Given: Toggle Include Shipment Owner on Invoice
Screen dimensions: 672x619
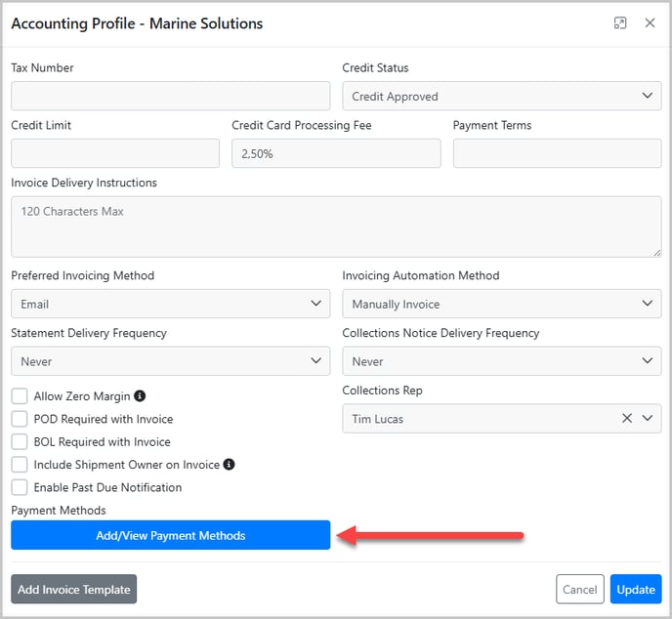Looking at the screenshot, I should pos(20,465).
